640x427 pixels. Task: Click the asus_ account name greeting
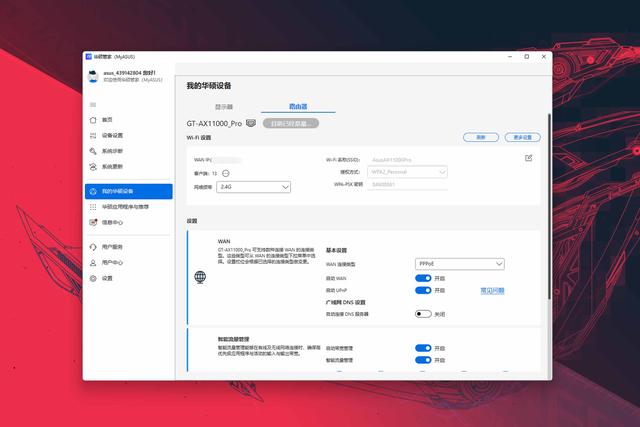pyautogui.click(x=129, y=73)
